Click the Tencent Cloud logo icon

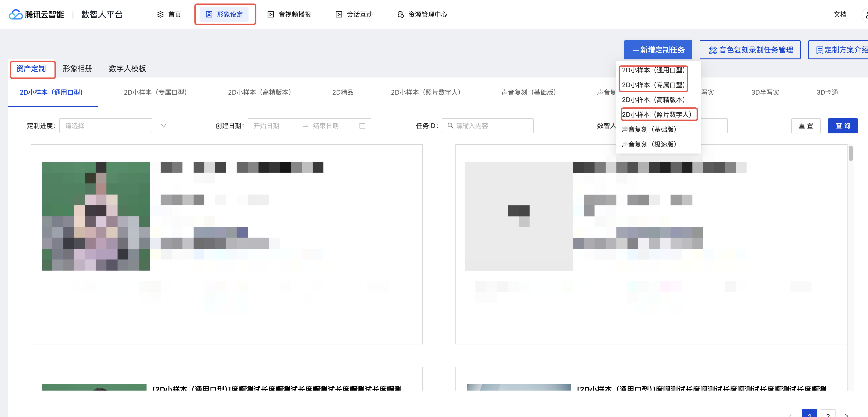[x=16, y=15]
